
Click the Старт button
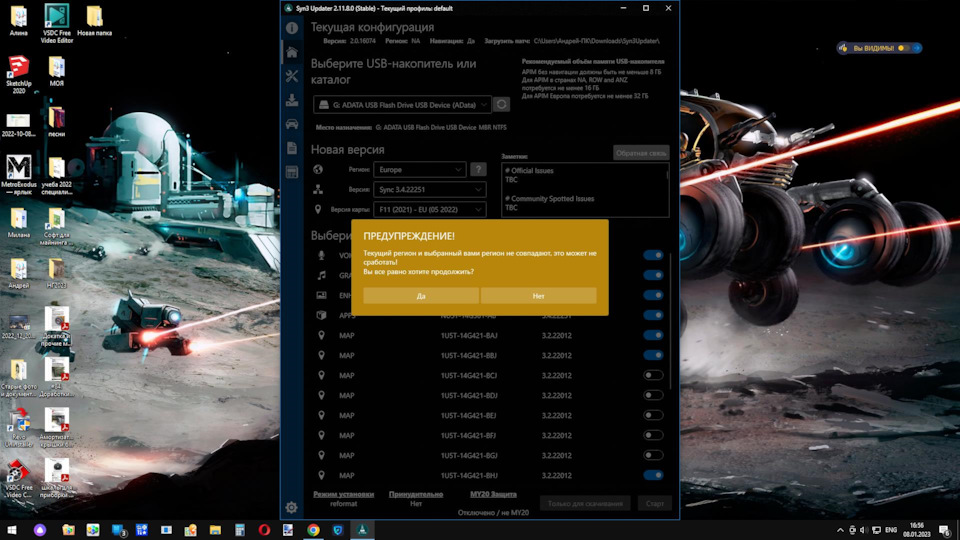click(654, 503)
